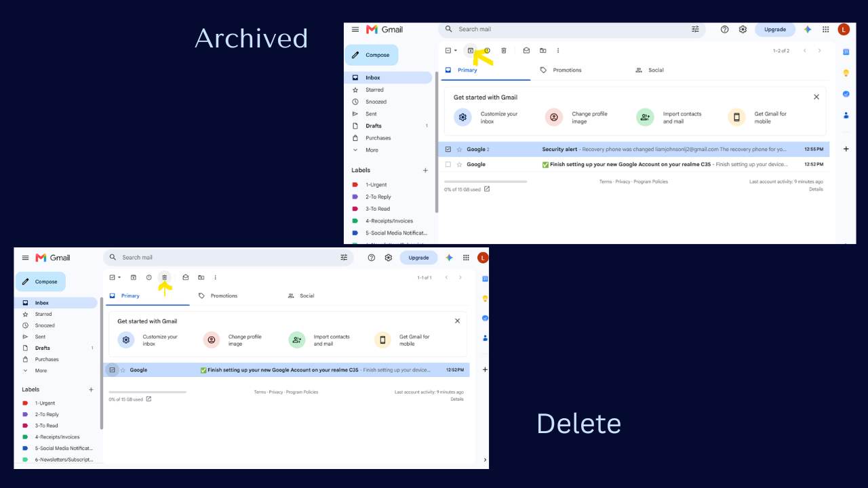Viewport: 868px width, 488px height.
Task: Toggle Select all checkbox in upper Gmail toolbar
Action: pyautogui.click(x=448, y=51)
